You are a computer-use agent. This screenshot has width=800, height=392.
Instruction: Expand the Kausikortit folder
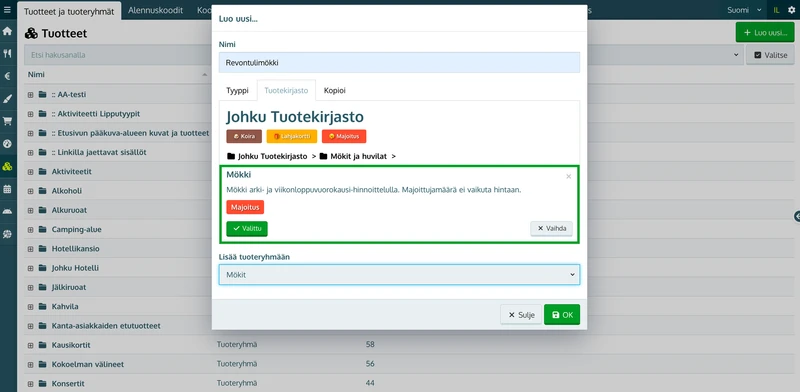(x=30, y=345)
